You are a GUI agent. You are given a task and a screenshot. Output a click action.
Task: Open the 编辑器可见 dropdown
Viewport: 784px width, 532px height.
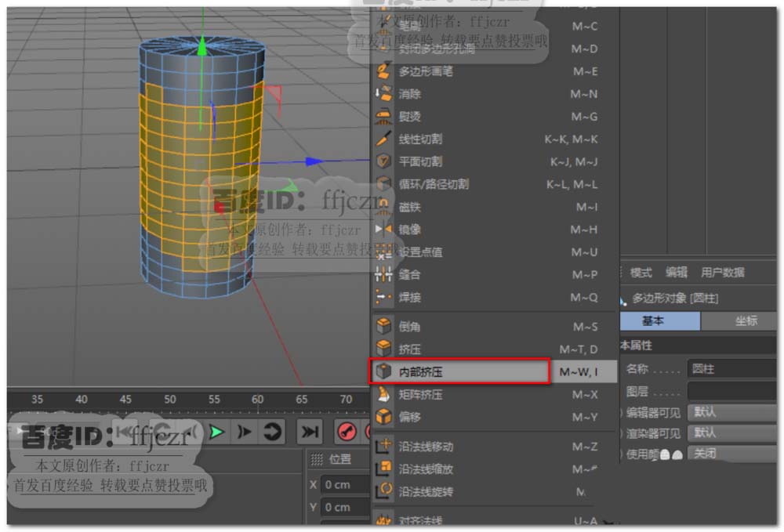[731, 412]
